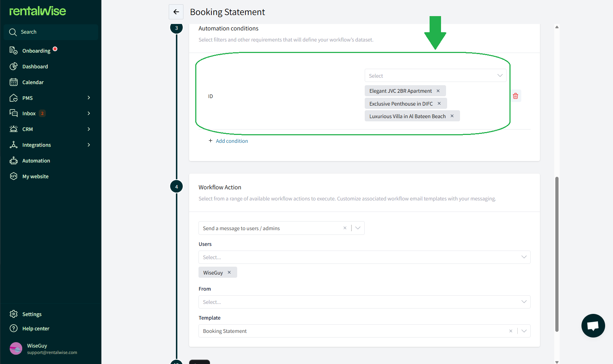The width and height of the screenshot is (613, 364).
Task: Open the Template dropdown arrow
Action: 524,331
